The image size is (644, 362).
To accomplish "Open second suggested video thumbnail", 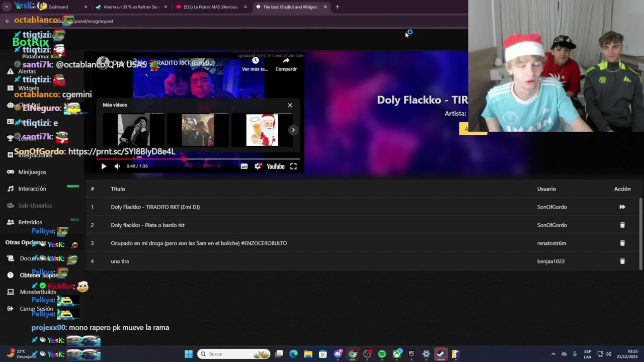I will point(198,130).
